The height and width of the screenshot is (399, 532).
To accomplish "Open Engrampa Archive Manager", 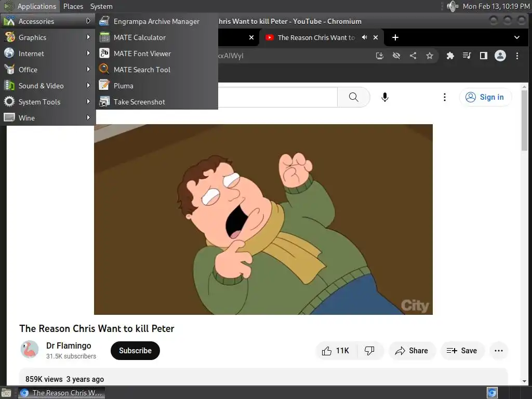I will click(x=157, y=21).
